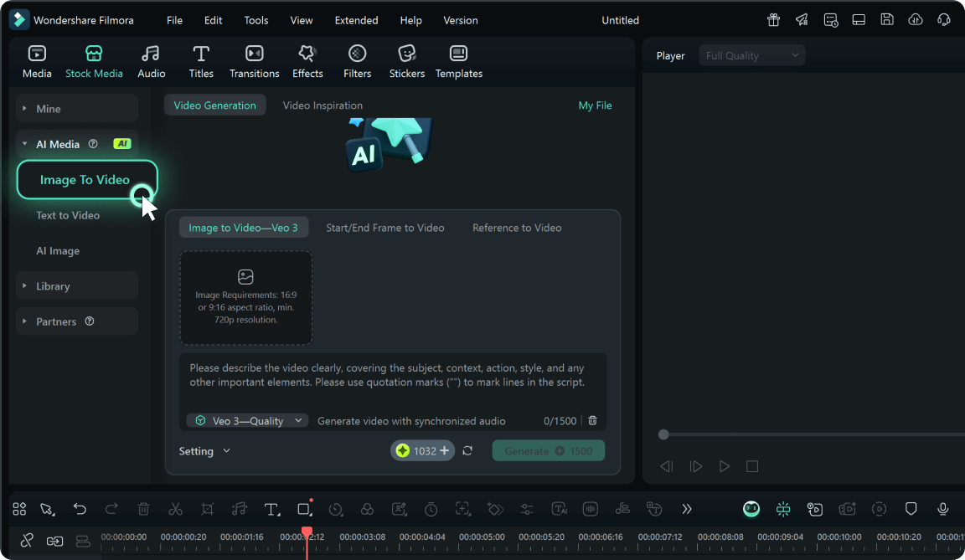The width and height of the screenshot is (965, 560).
Task: Click the save project icon
Action: click(887, 19)
